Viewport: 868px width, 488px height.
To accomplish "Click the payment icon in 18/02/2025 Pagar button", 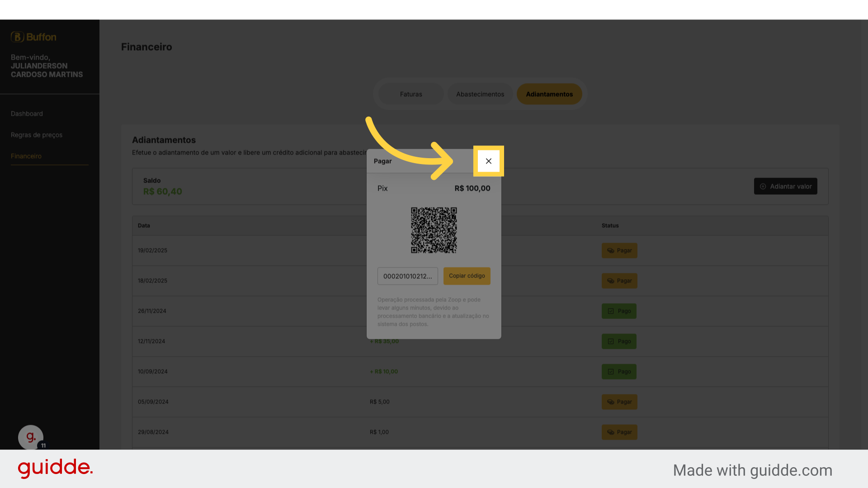I will [610, 281].
